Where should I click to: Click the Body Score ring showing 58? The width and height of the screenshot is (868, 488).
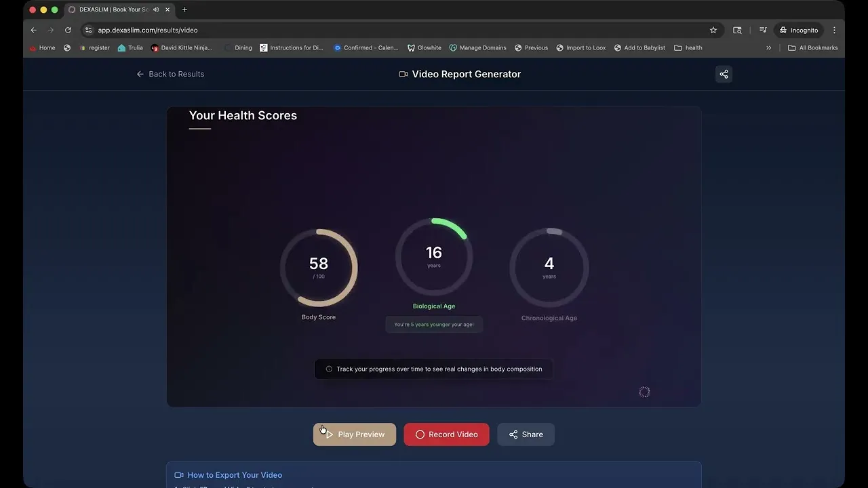point(319,268)
